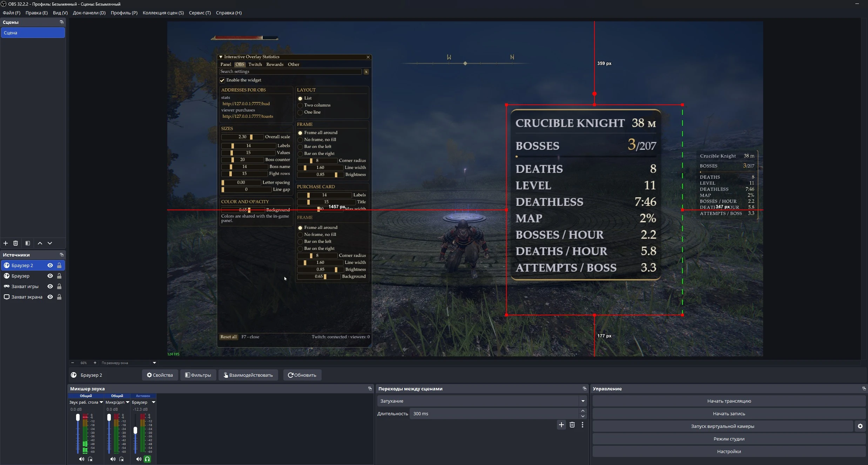Turn off the green Браузер monitoring headphones
868x465 pixels.
(147, 459)
